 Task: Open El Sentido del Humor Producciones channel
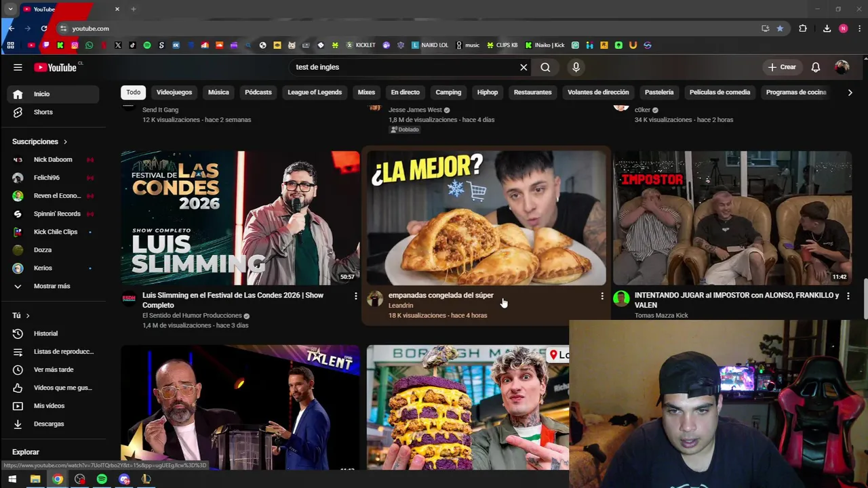pyautogui.click(x=192, y=316)
